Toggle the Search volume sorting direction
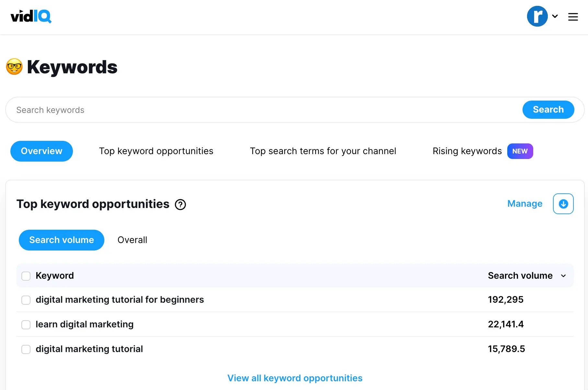 (x=564, y=276)
